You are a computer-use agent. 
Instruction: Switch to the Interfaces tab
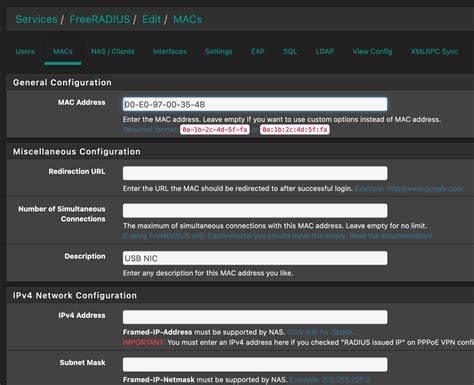pos(170,51)
